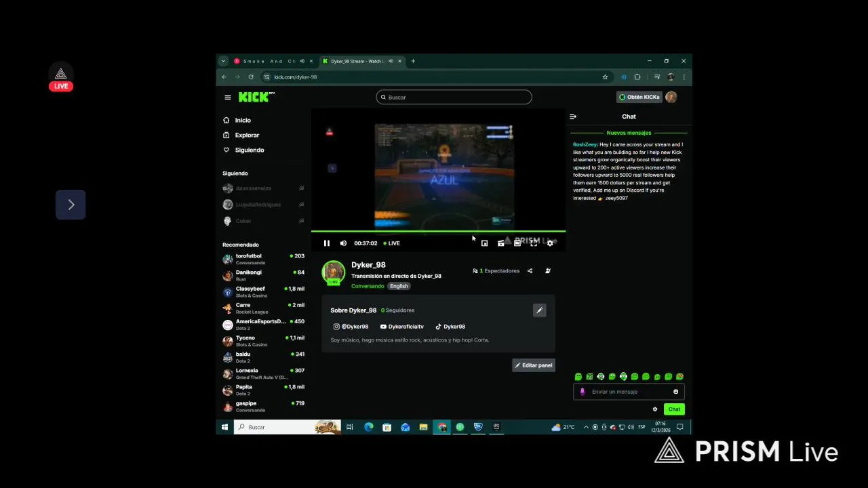
Task: Click the Obtén KICKs button
Action: coord(639,97)
